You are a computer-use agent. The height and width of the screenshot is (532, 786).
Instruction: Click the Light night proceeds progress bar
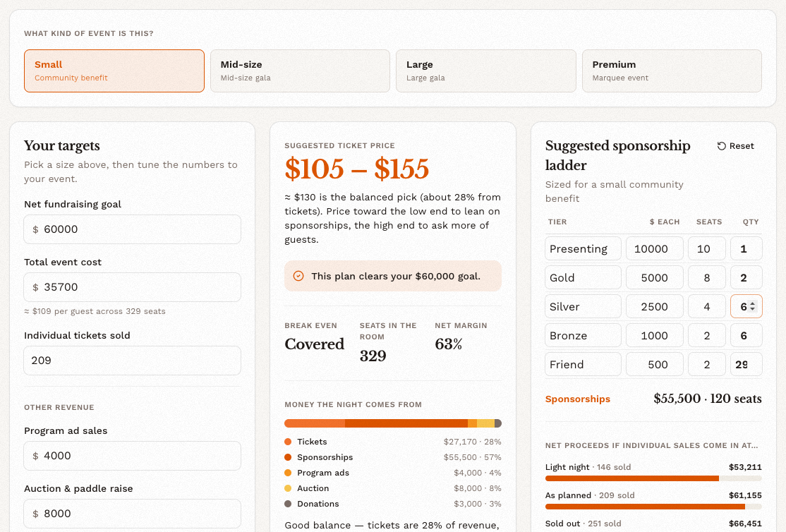[653, 478]
